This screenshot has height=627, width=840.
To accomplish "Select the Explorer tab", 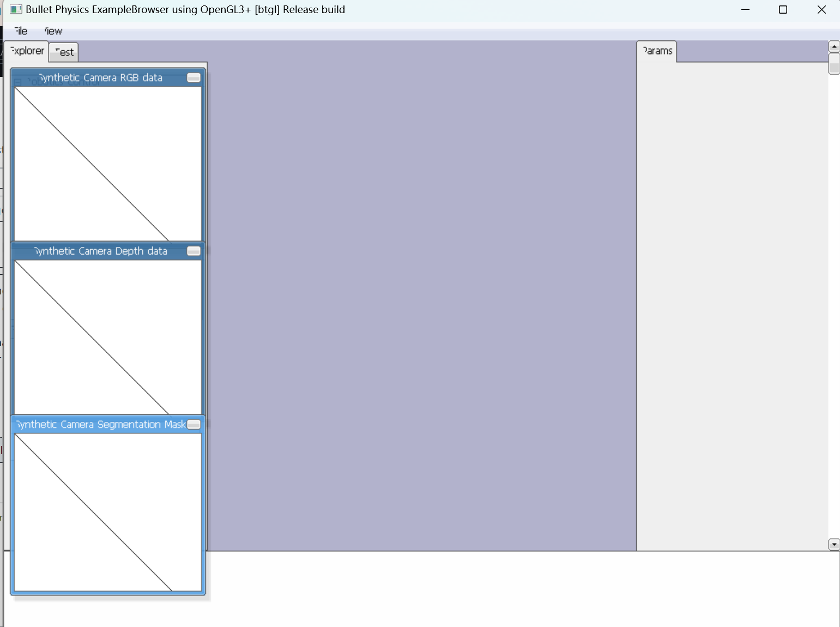I will (26, 51).
